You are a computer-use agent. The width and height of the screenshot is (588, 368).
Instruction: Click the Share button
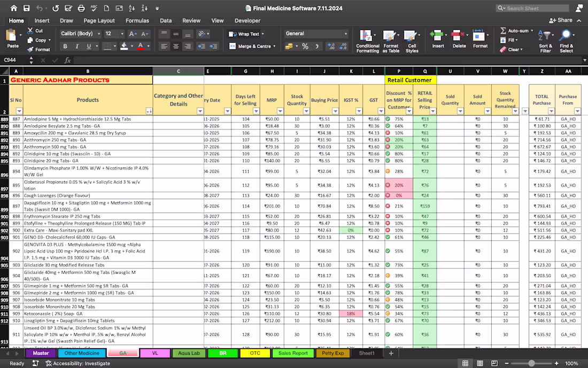click(561, 20)
